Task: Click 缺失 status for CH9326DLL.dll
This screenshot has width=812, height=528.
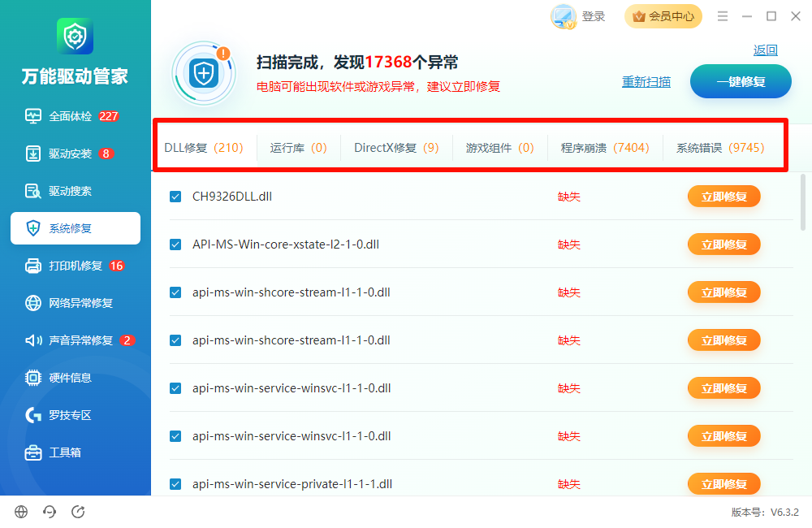Action: point(568,197)
